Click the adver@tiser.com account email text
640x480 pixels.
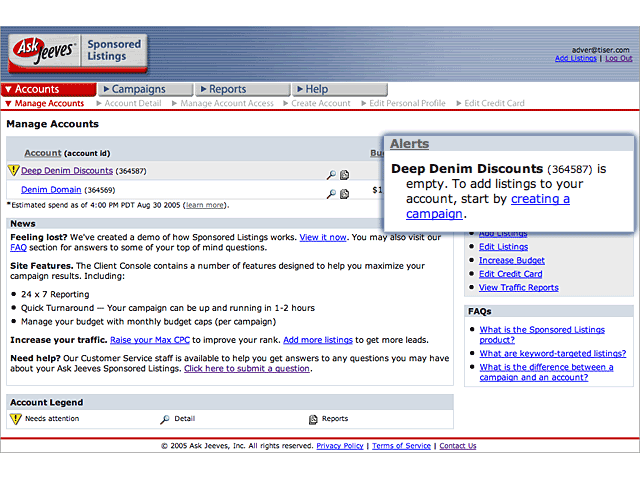coord(600,50)
